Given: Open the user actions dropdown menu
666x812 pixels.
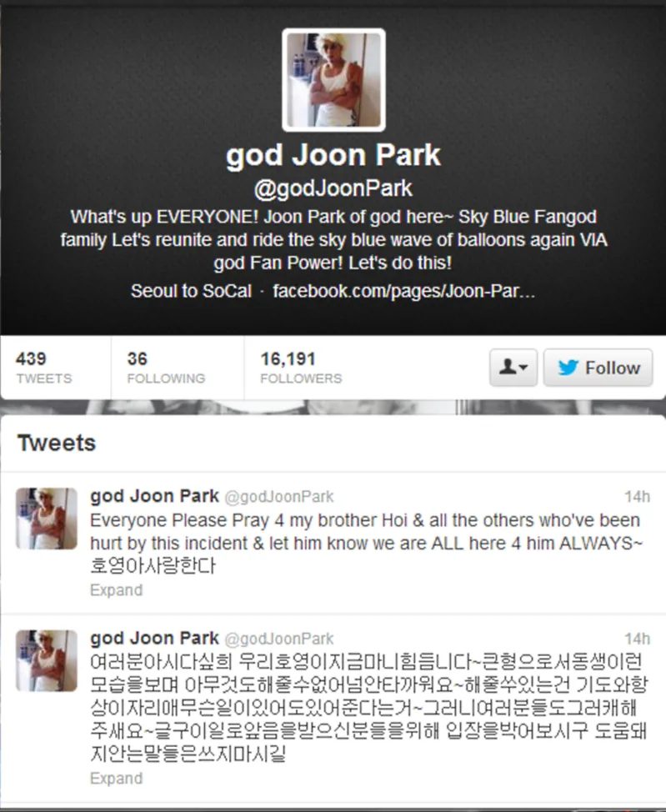Looking at the screenshot, I should [513, 368].
